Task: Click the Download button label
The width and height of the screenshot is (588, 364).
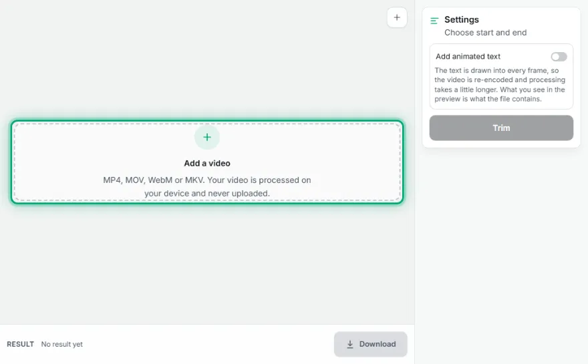Action: [378, 344]
